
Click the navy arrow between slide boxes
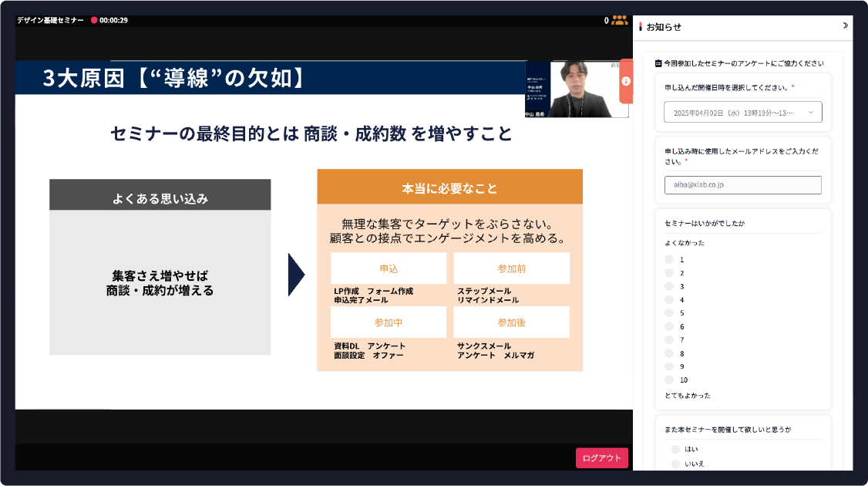(296, 274)
